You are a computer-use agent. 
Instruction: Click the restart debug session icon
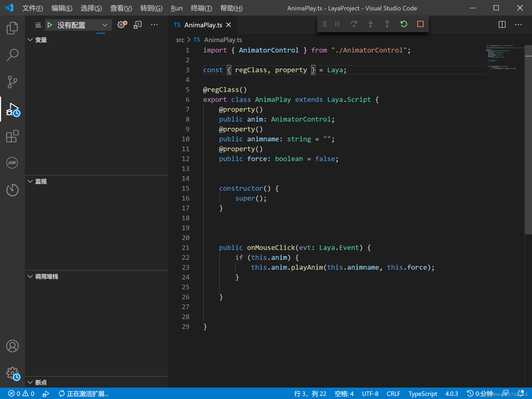coord(403,24)
